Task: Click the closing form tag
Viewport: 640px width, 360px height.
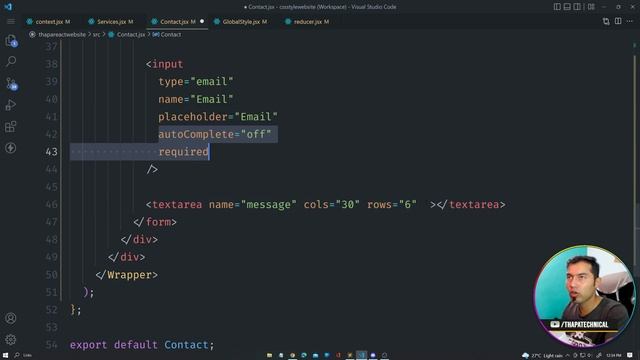Action: click(155, 222)
